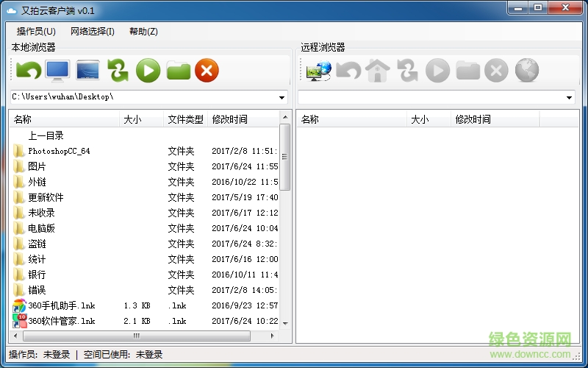Select the 统计 folder row

click(145, 260)
